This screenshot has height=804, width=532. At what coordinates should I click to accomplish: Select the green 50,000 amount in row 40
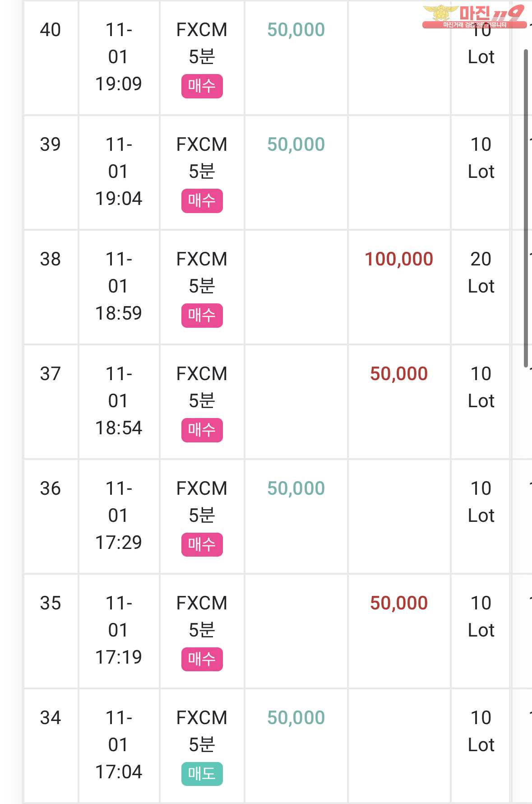click(x=296, y=30)
